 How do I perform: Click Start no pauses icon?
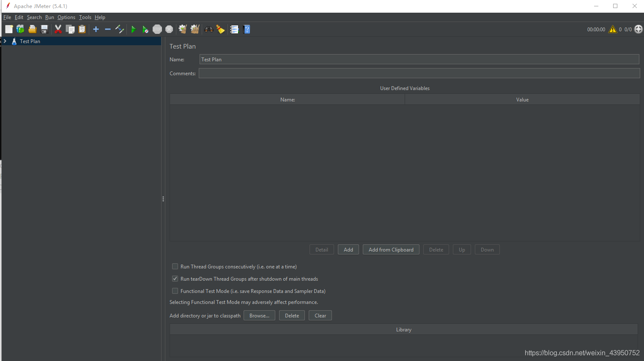(145, 29)
